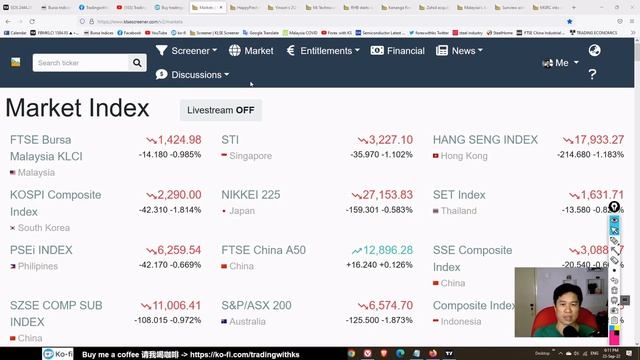Click the KLCI value 1,424.98
The image size is (640, 360).
tap(179, 140)
